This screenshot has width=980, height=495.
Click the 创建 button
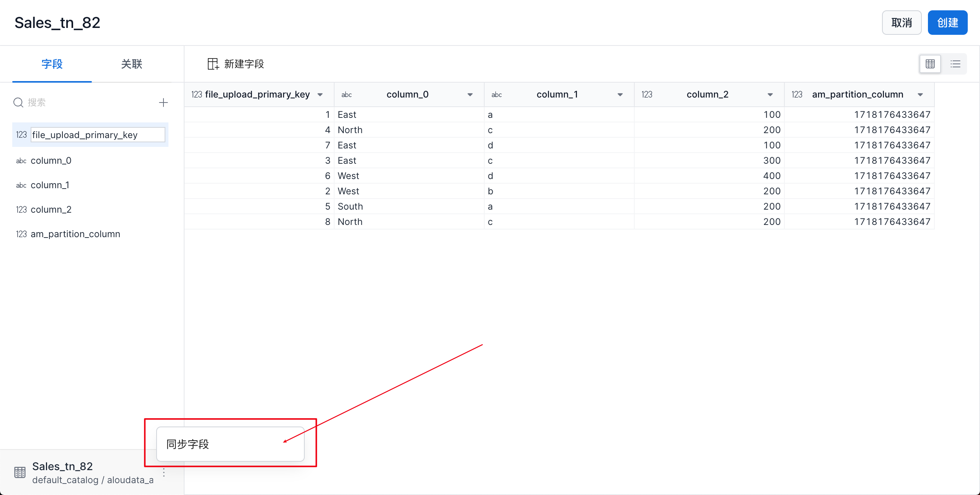947,23
